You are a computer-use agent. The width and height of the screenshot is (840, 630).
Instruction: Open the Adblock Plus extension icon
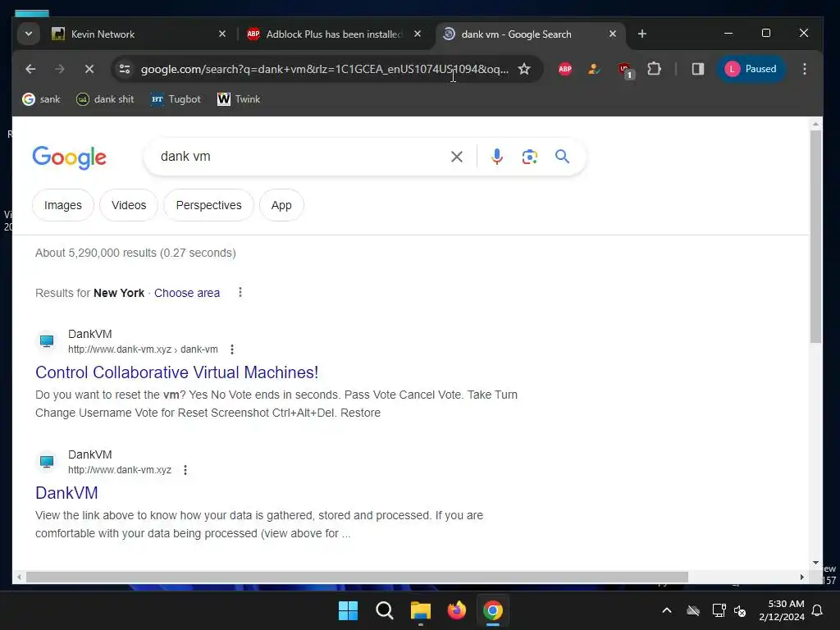(564, 69)
